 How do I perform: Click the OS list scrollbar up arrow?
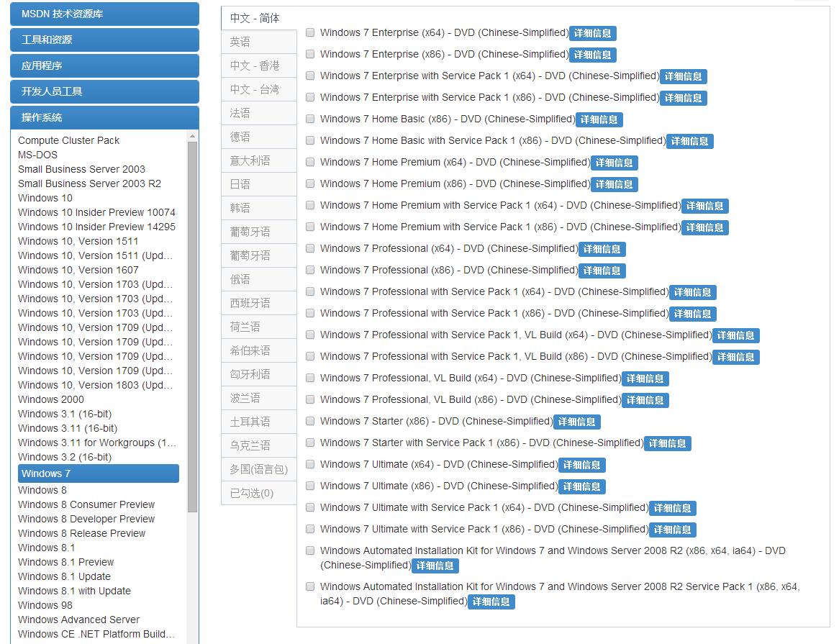coord(192,136)
